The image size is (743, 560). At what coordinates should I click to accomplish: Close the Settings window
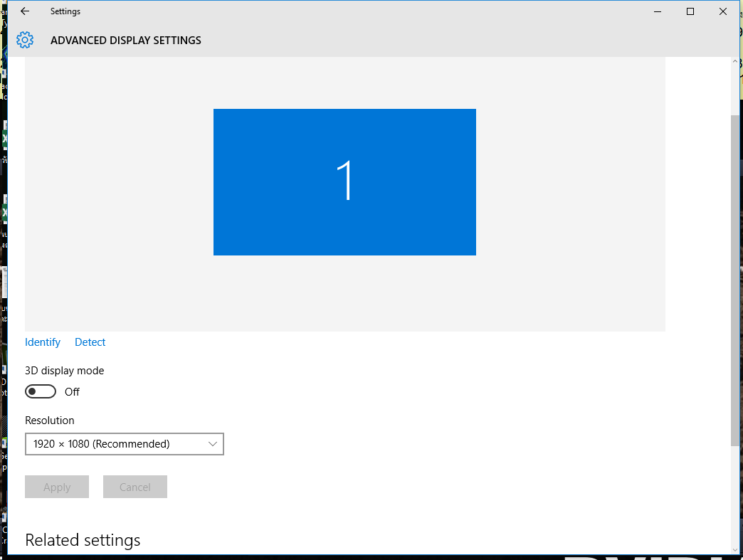click(722, 11)
